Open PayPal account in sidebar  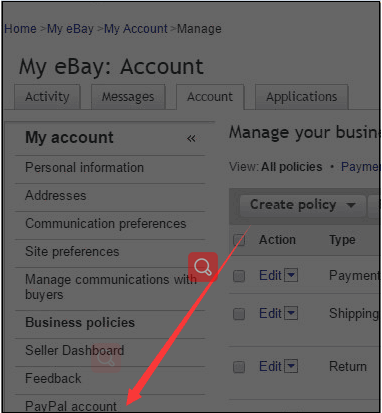click(71, 406)
